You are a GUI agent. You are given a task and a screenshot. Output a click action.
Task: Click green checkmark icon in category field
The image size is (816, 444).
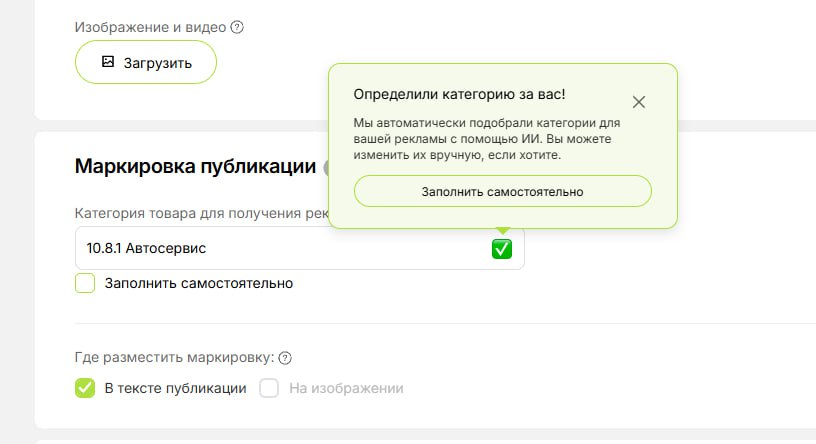point(502,249)
